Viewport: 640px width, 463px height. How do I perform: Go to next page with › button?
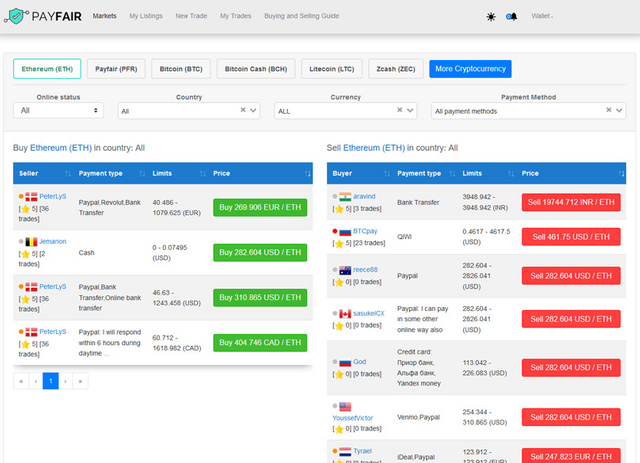[65, 381]
